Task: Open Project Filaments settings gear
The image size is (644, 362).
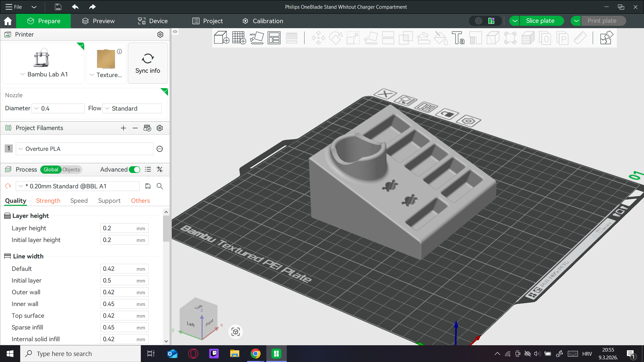Action: click(x=160, y=128)
